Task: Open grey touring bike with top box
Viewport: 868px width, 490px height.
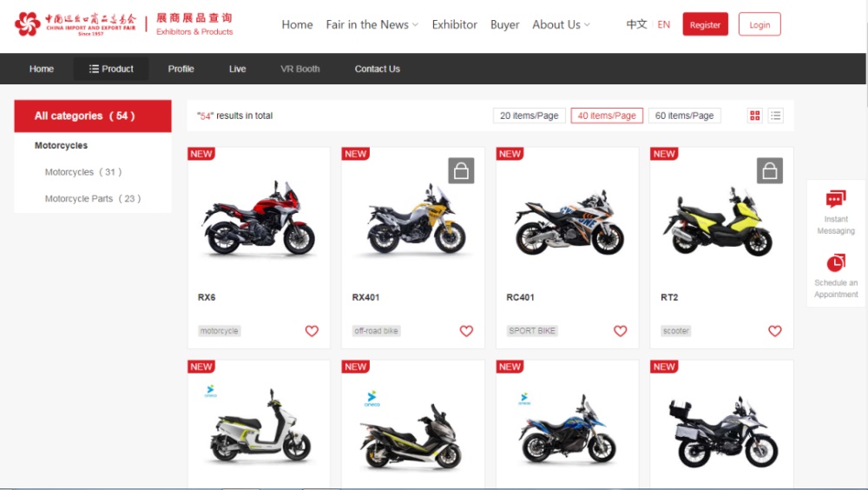Action: 722,433
